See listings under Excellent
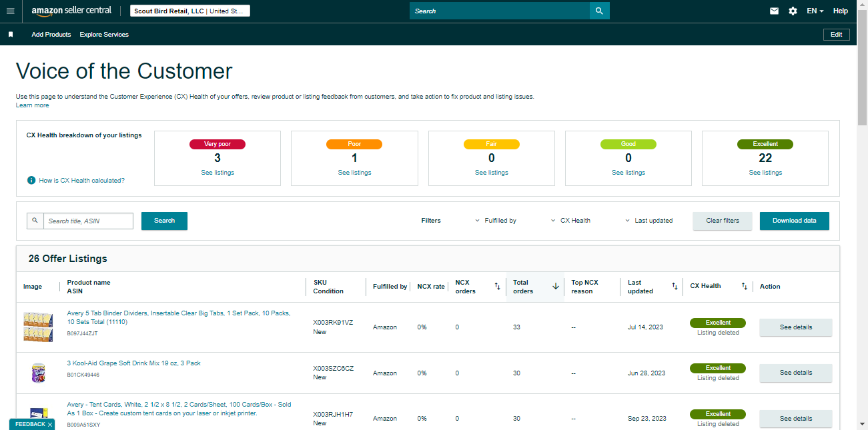868x430 pixels. (765, 173)
